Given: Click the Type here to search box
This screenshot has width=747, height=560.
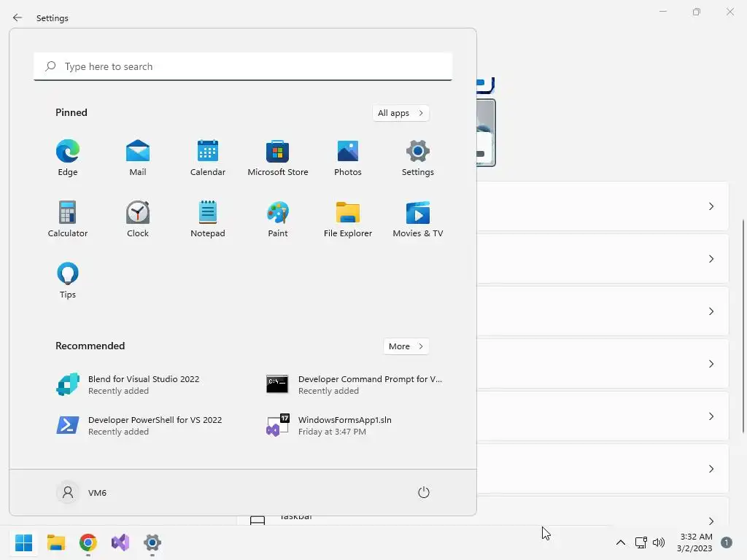Looking at the screenshot, I should click(243, 66).
